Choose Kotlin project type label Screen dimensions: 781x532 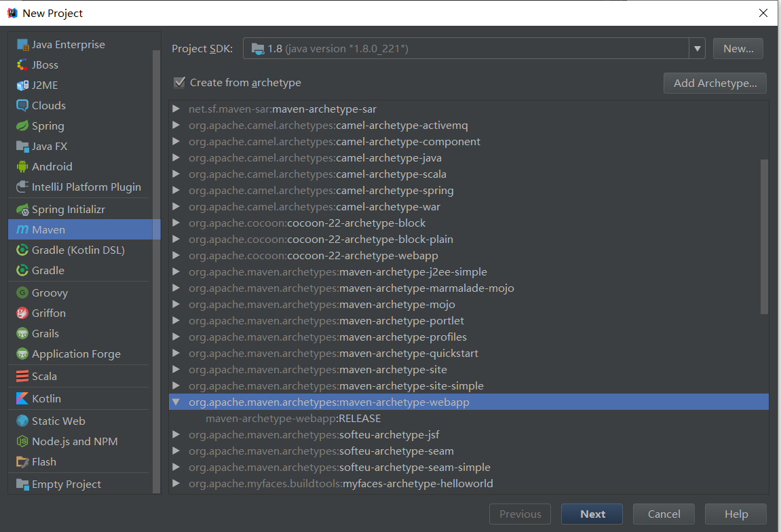pos(46,398)
